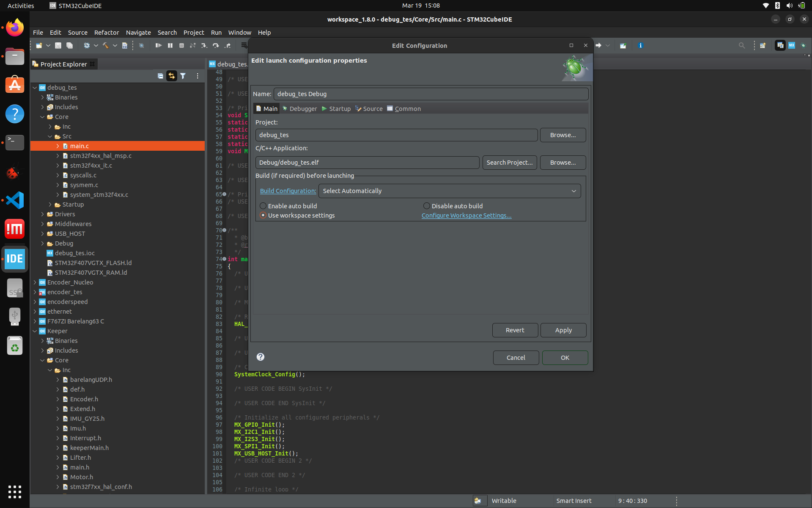Switch to the Startup tab

click(336, 109)
